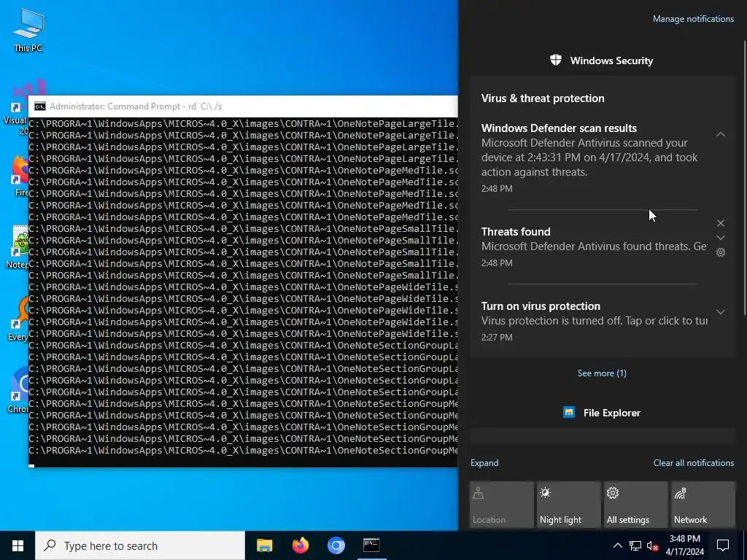This screenshot has width=747, height=560.
Task: Click See more (1) link
Action: click(x=602, y=373)
